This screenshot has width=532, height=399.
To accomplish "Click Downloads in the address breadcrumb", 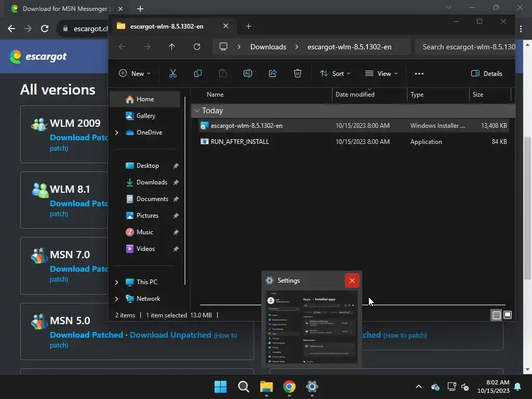I will coord(268,47).
